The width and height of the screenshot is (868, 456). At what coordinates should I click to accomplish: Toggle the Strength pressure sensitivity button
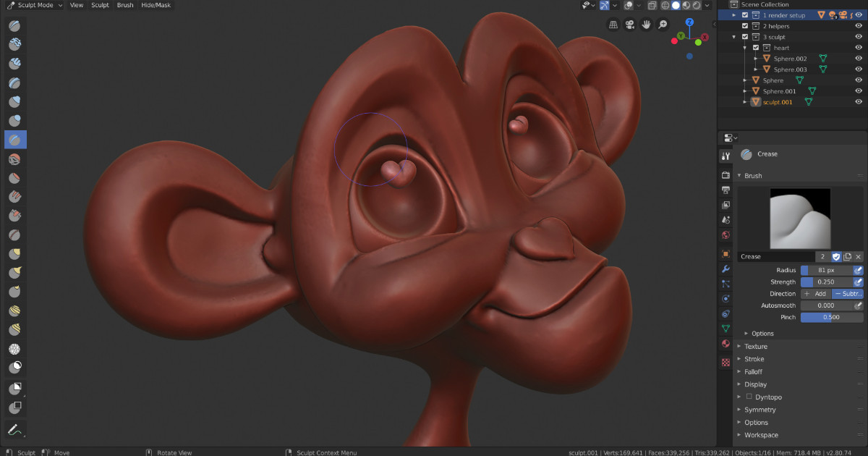(x=859, y=282)
